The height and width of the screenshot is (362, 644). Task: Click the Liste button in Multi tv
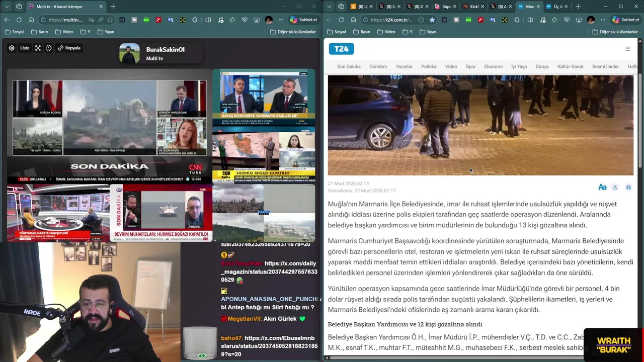(x=25, y=48)
